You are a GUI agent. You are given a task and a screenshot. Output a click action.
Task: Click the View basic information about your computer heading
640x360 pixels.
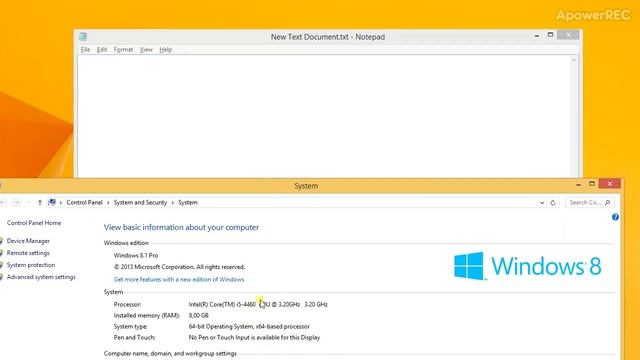(181, 227)
